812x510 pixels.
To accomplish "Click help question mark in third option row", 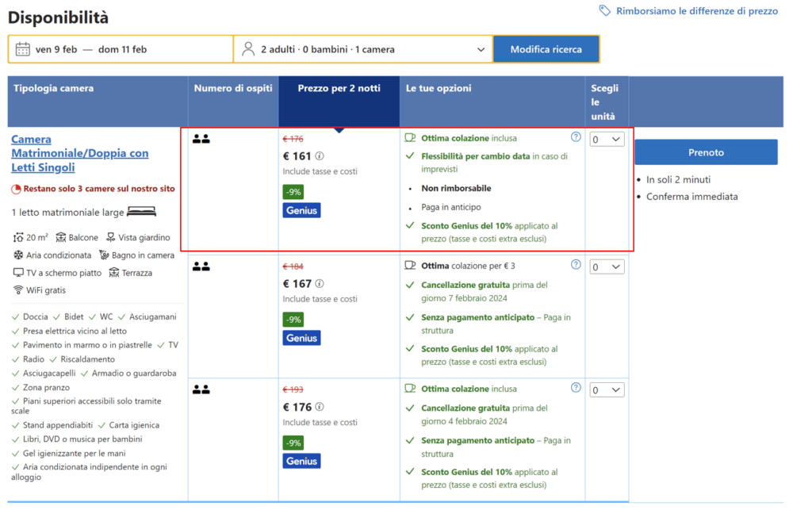I will click(x=576, y=388).
